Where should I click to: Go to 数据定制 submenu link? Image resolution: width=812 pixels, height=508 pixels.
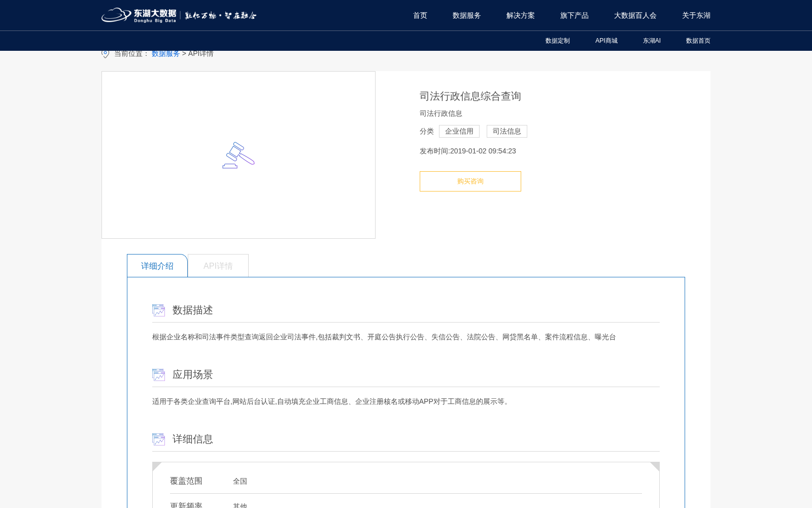[x=558, y=41]
